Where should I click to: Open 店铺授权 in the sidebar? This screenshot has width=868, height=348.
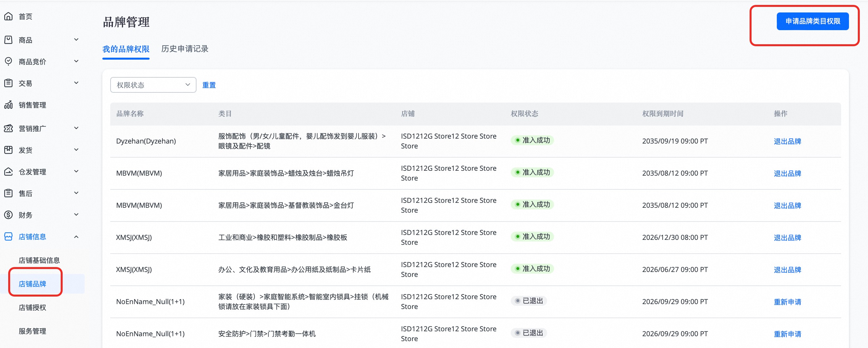click(x=32, y=307)
